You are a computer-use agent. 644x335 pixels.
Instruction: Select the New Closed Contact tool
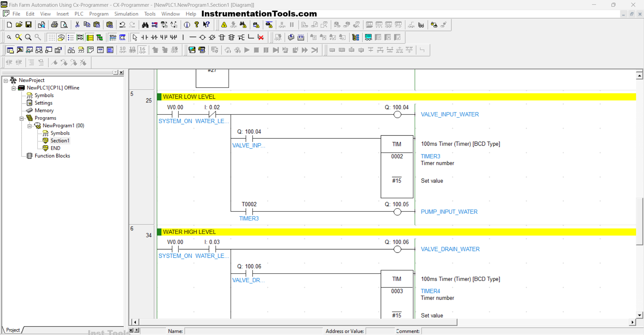pos(154,37)
